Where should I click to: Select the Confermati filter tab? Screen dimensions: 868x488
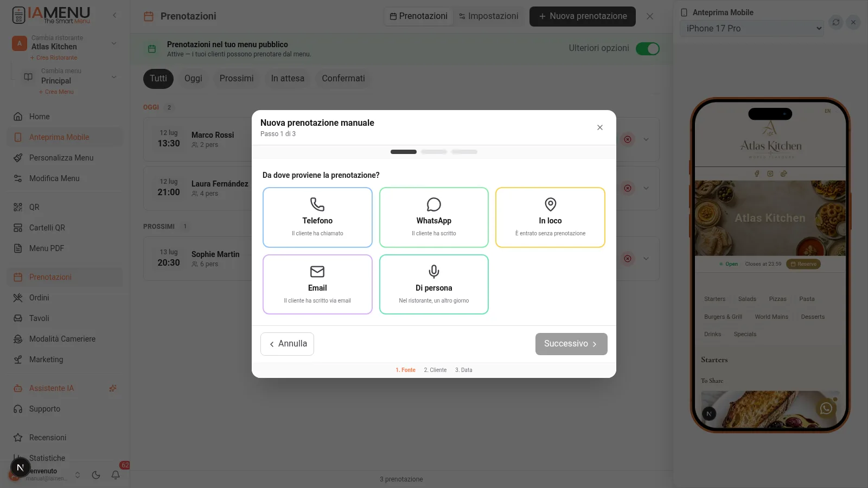pos(343,79)
